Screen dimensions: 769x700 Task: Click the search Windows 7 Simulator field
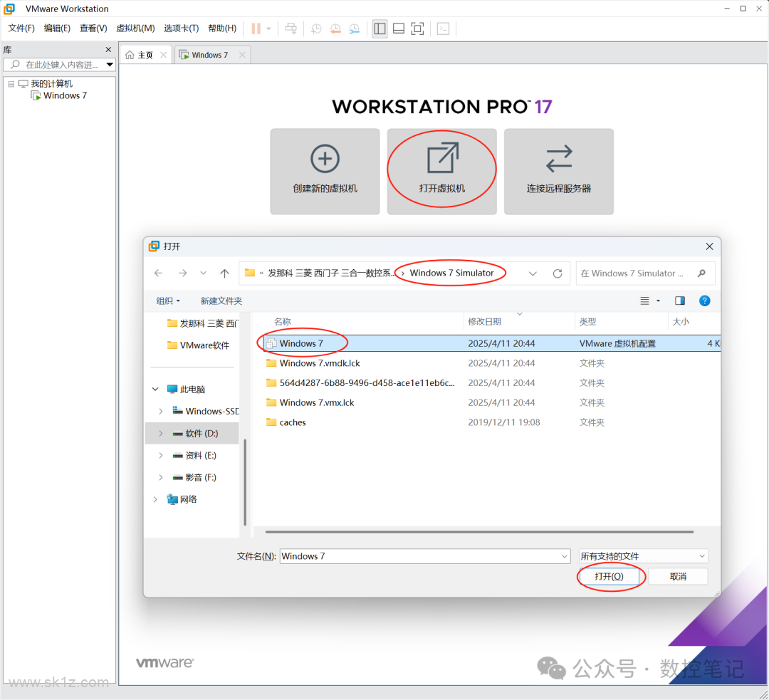point(645,273)
